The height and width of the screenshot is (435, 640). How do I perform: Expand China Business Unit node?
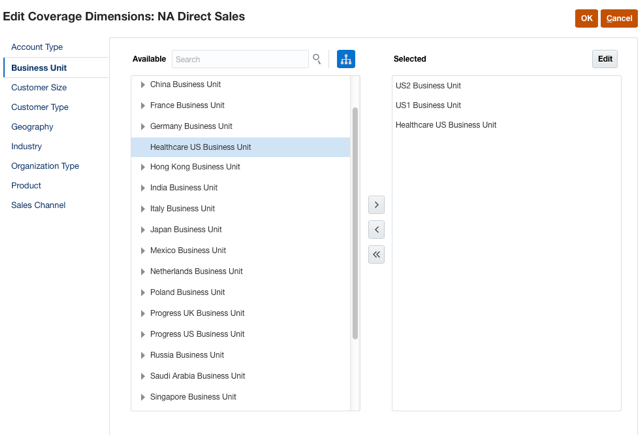click(143, 85)
